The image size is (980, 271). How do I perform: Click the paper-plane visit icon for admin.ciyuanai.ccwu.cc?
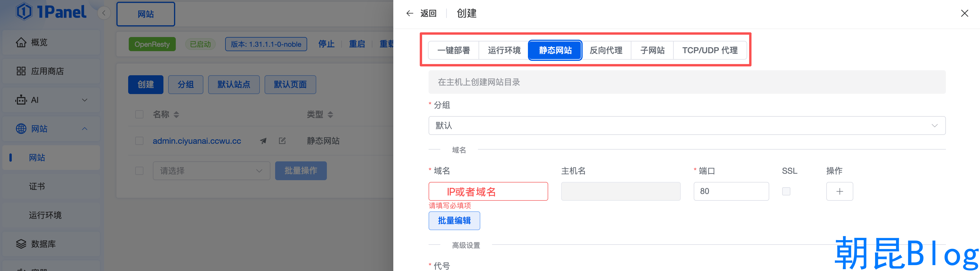click(263, 141)
